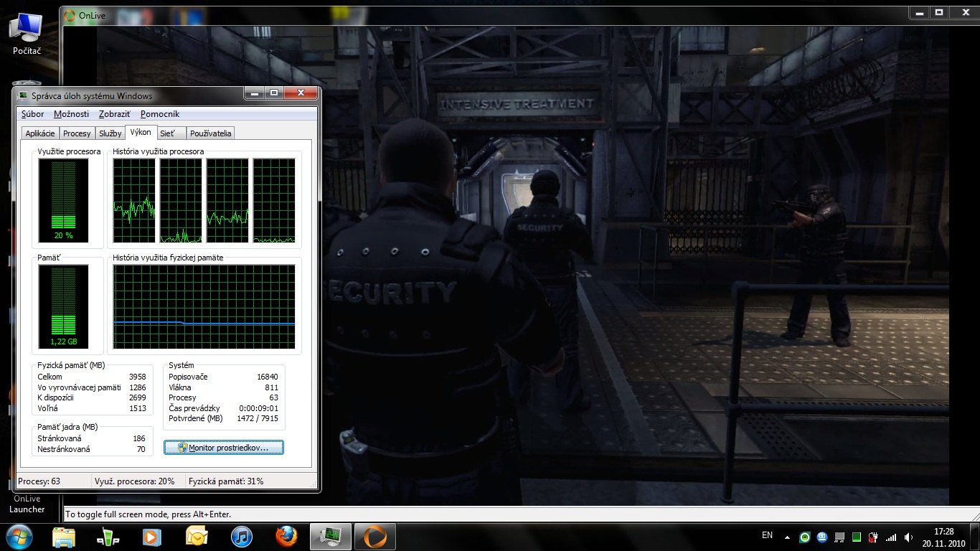Click the physical memory history graph

point(204,306)
